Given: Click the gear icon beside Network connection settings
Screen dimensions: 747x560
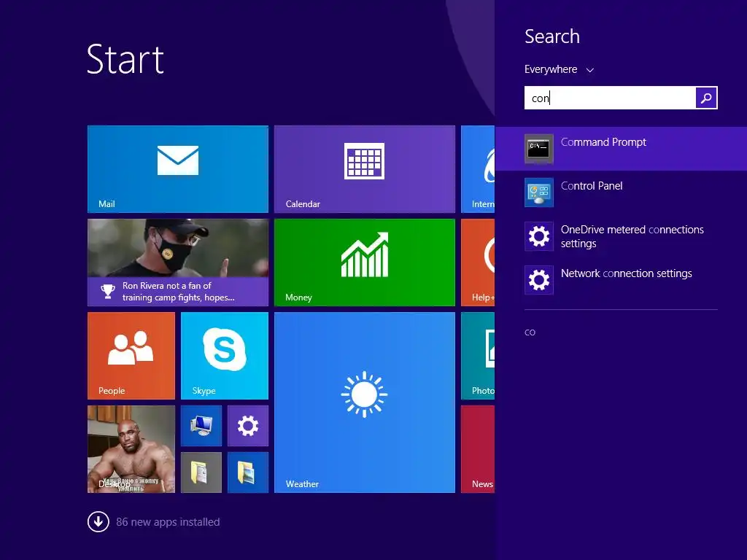Looking at the screenshot, I should point(539,280).
